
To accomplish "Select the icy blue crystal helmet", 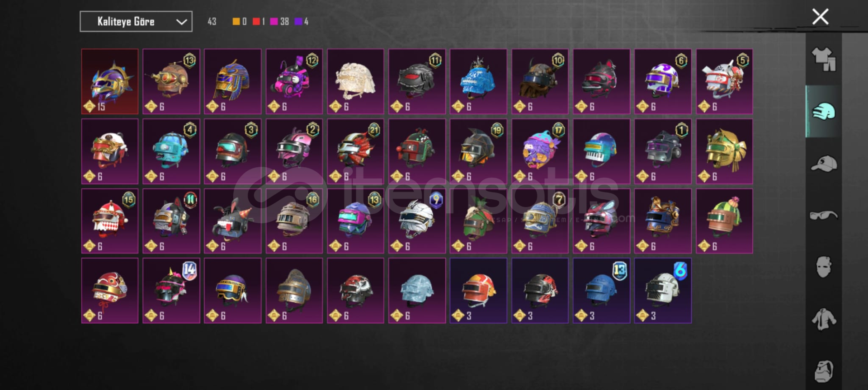I will point(417,291).
